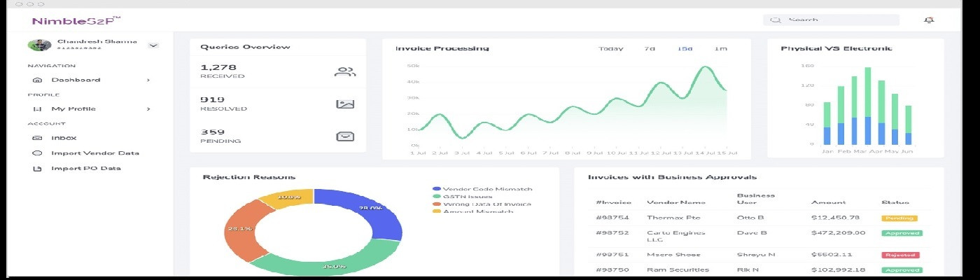This screenshot has width=980, height=280.
Task: Toggle GSTN Issues legend swatch
Action: [x=437, y=197]
